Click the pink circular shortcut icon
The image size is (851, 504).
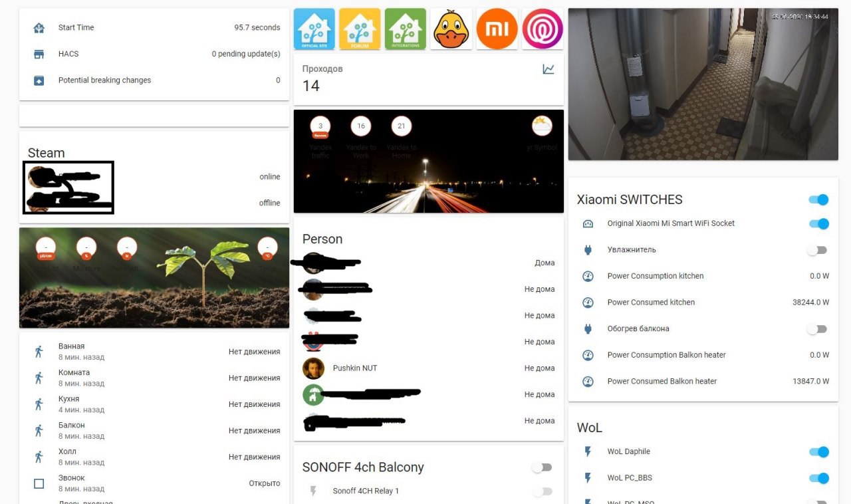click(x=543, y=29)
